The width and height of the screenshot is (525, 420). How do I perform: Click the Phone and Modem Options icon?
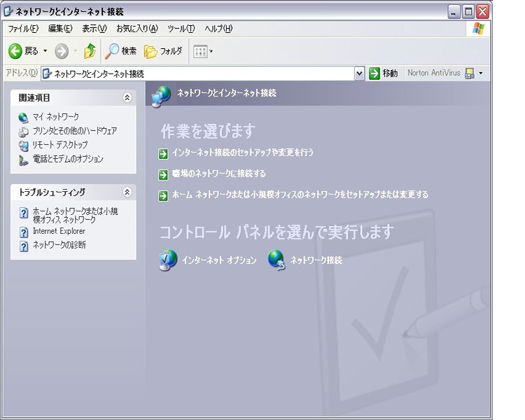point(23,160)
